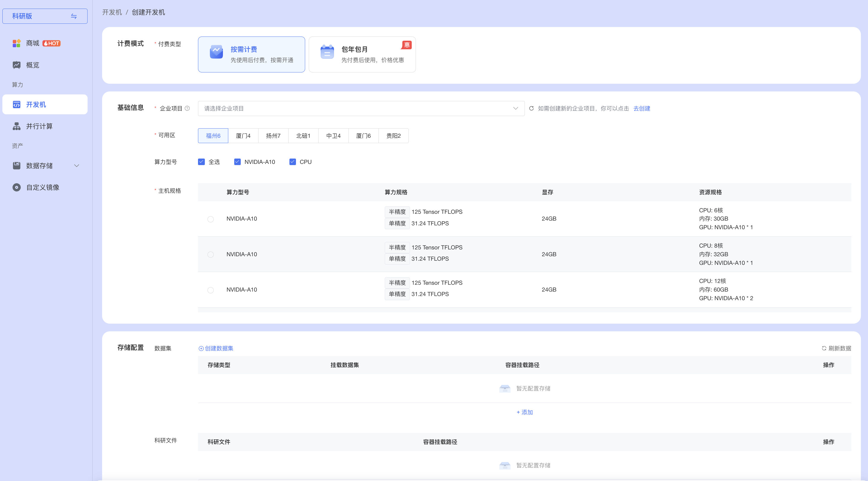
Task: Choose the 厦门4 availability zone
Action: coord(243,135)
